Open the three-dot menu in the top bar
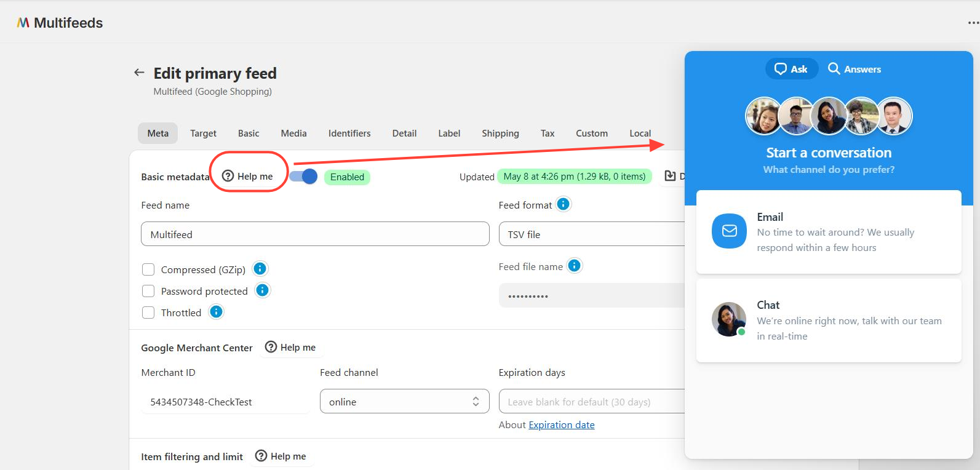Image resolution: width=980 pixels, height=470 pixels. point(973,23)
